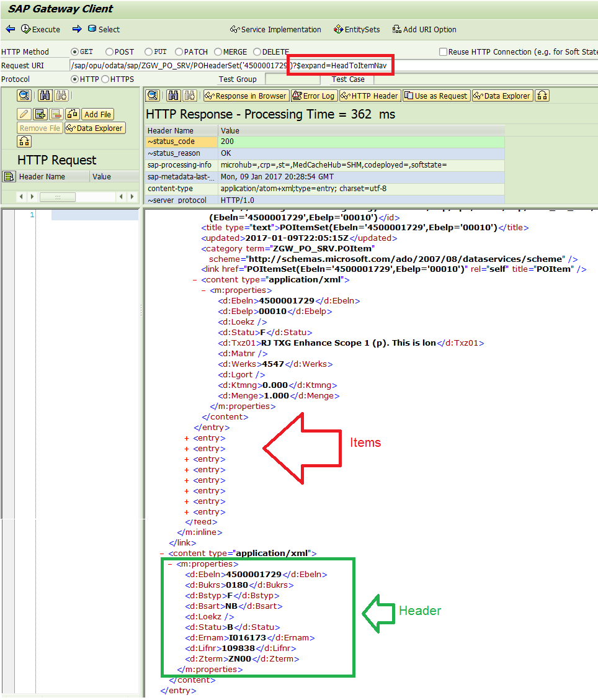Open the Error Log
598x700 pixels.
314,96
